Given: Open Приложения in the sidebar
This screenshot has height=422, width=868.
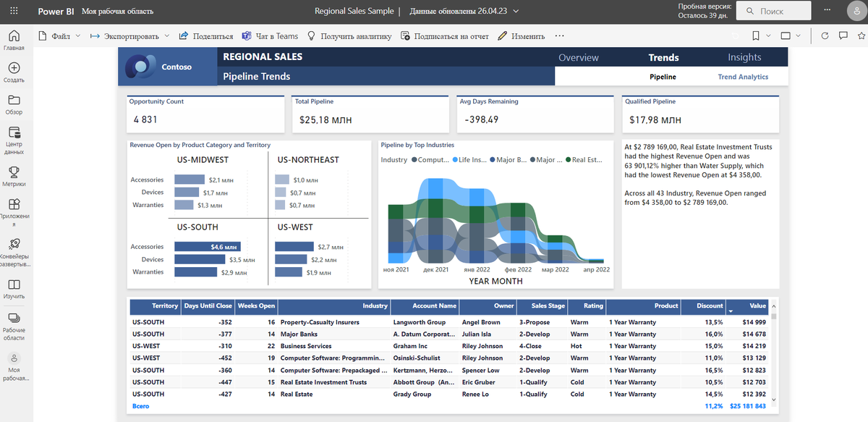Looking at the screenshot, I should [14, 213].
